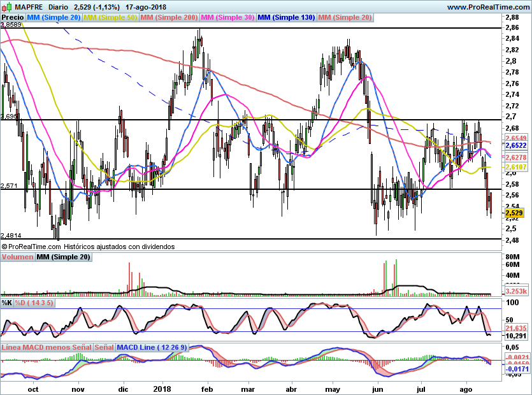Click the abr label on time axis
The height and width of the screenshot is (395, 532).
(291, 389)
